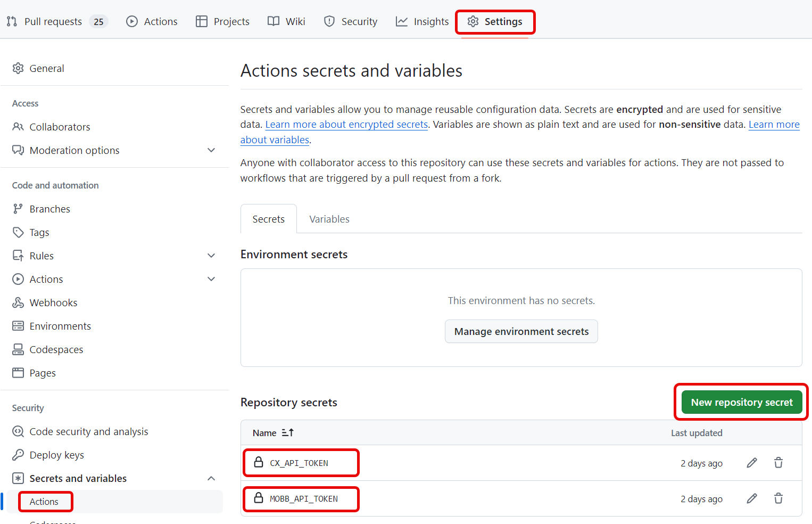Click the pencil edit icon for MOBB_API_TOKEN

(x=751, y=498)
